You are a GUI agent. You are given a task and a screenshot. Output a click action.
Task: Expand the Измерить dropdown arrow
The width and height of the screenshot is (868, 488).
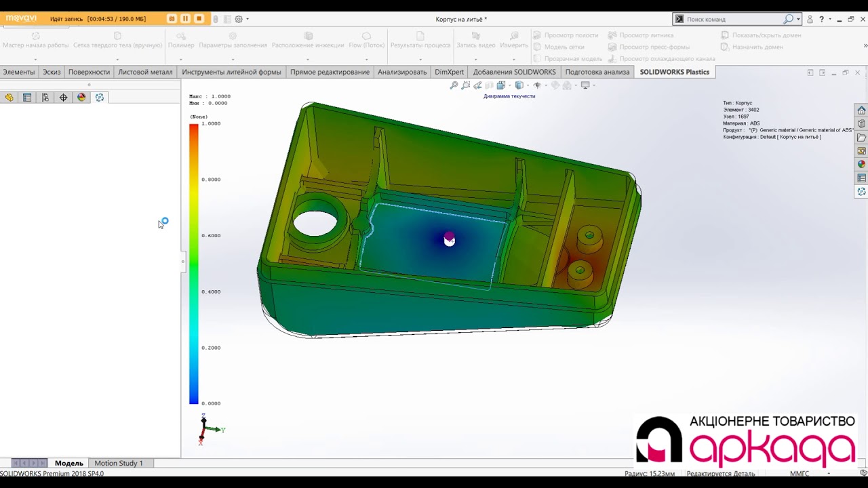coord(513,59)
